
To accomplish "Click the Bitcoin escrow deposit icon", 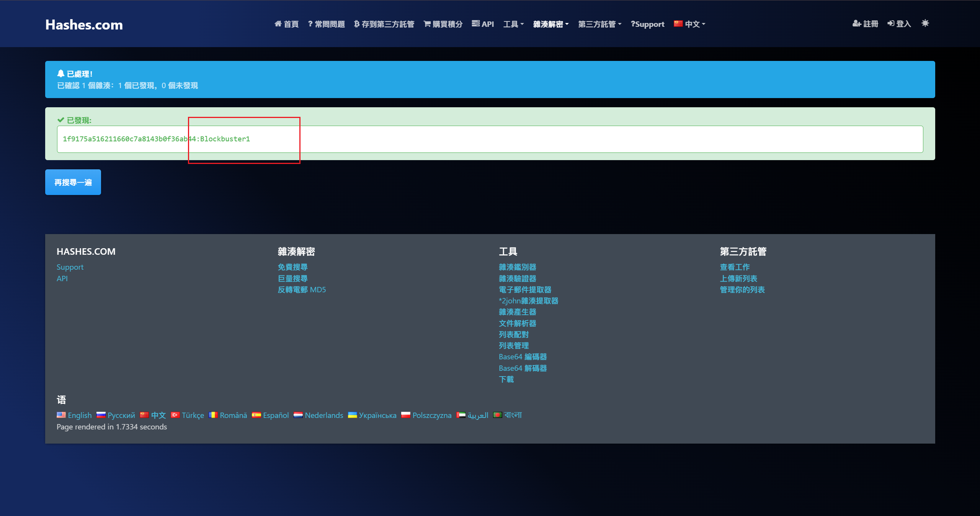I will pyautogui.click(x=356, y=24).
